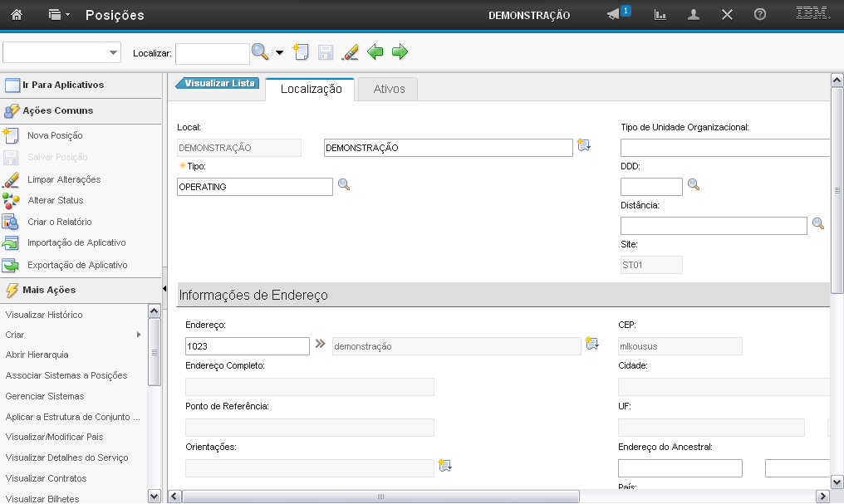Click the Visualizar Lista button
This screenshot has height=504, width=844.
(218, 83)
